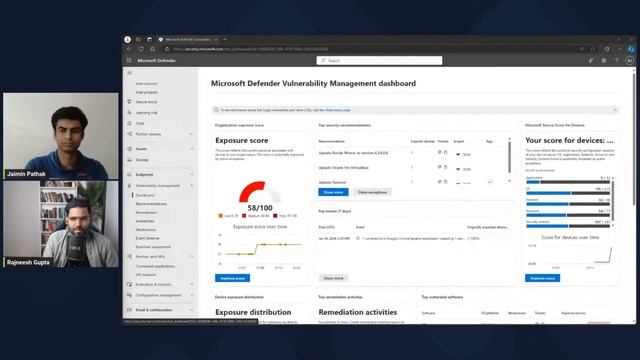640x360 pixels.
Task: Expand Evaluation & tutorials chevron
Action: pos(191,284)
